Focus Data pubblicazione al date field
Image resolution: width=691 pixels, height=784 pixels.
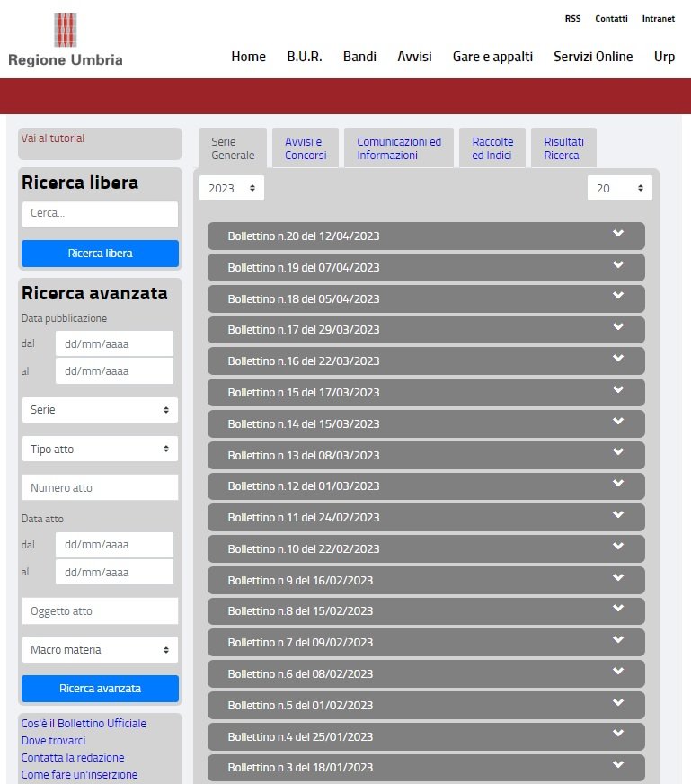click(x=114, y=371)
